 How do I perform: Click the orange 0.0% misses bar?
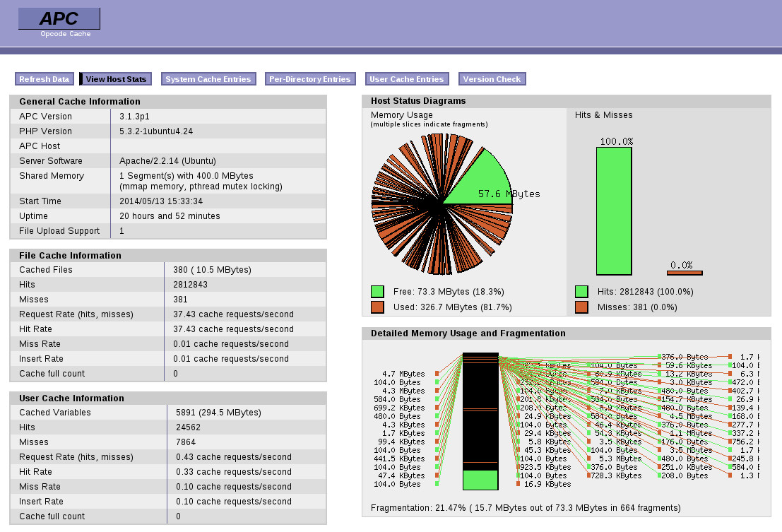click(685, 273)
